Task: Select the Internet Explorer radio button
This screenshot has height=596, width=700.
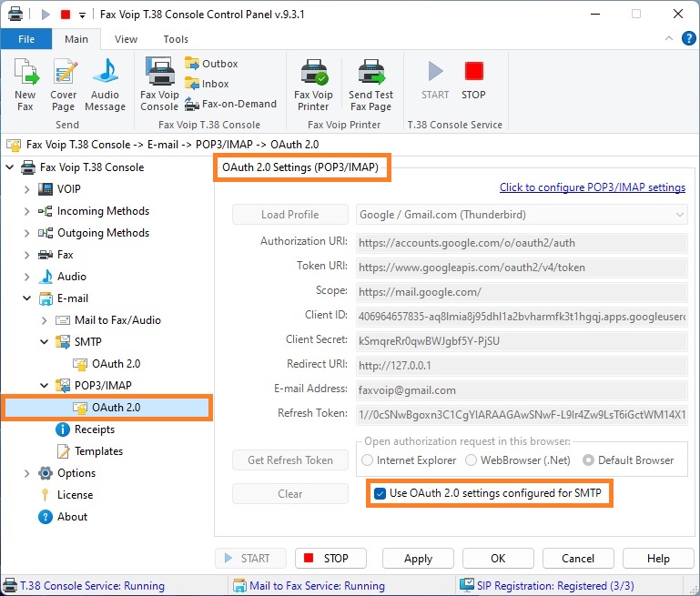Action: point(368,460)
